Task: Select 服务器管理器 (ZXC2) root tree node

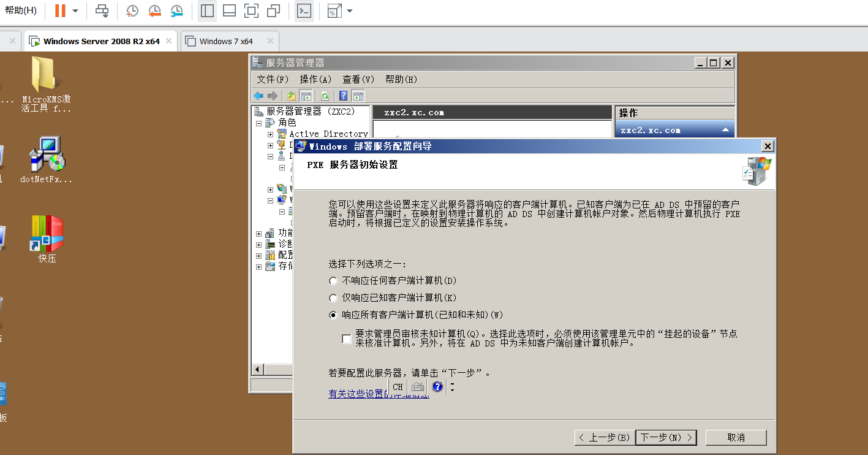Action: point(311,112)
